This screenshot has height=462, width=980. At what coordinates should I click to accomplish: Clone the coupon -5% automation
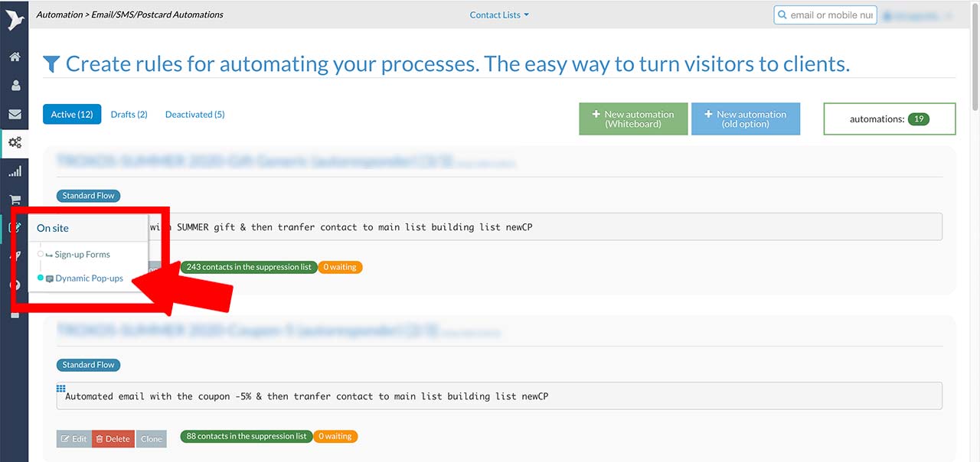click(152, 439)
